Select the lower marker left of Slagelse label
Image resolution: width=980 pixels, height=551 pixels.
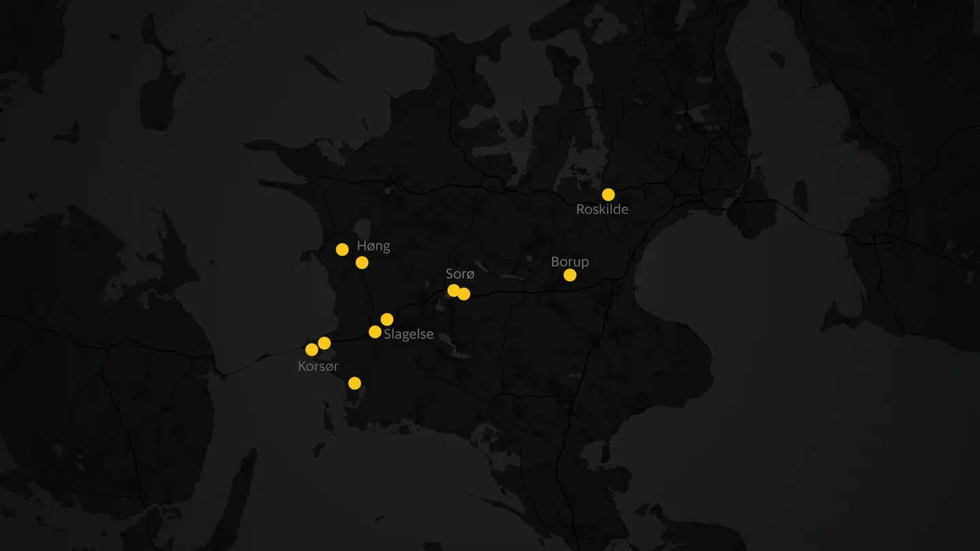tap(375, 332)
